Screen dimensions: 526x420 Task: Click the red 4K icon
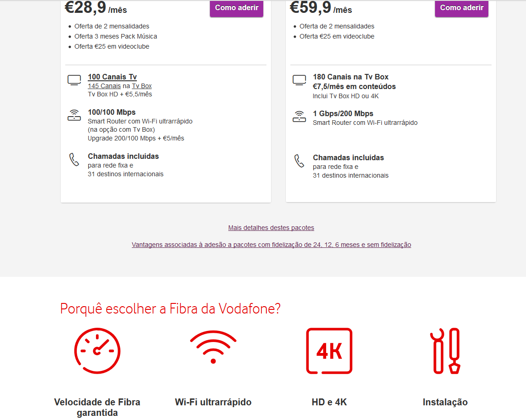pos(329,351)
